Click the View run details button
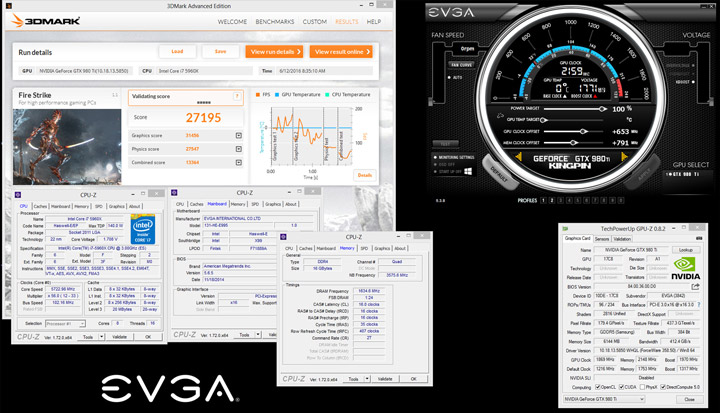This screenshot has width=720, height=413. 275,51
